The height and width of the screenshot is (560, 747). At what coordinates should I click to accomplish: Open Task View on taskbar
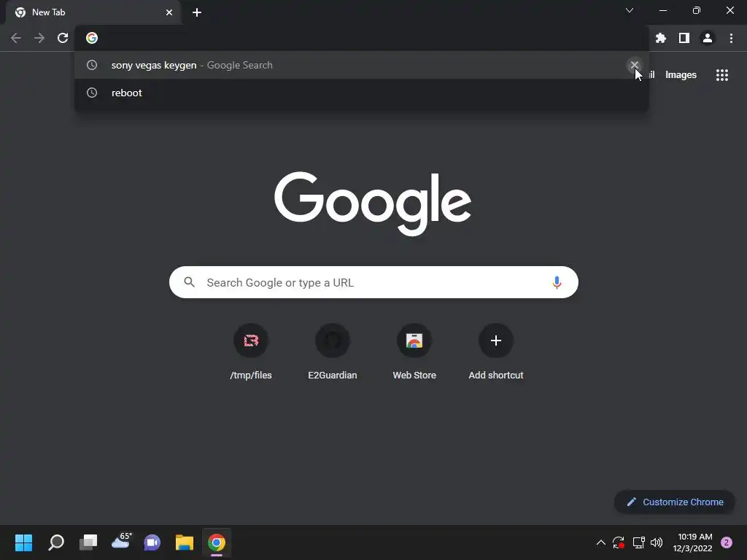point(88,542)
